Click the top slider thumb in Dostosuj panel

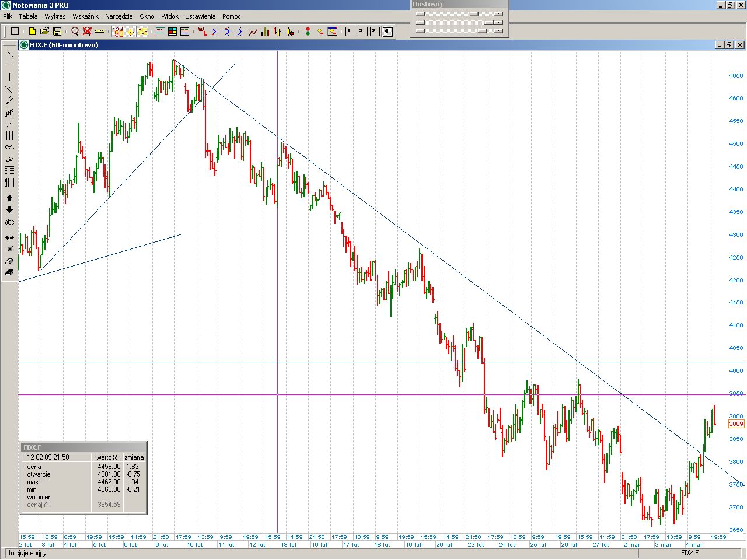click(x=474, y=14)
